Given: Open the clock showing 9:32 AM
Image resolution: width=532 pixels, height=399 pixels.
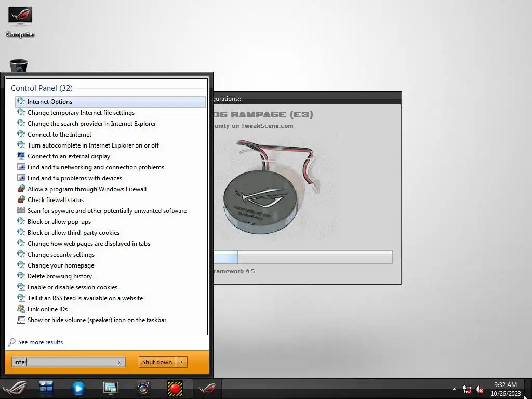Looking at the screenshot, I should click(505, 389).
